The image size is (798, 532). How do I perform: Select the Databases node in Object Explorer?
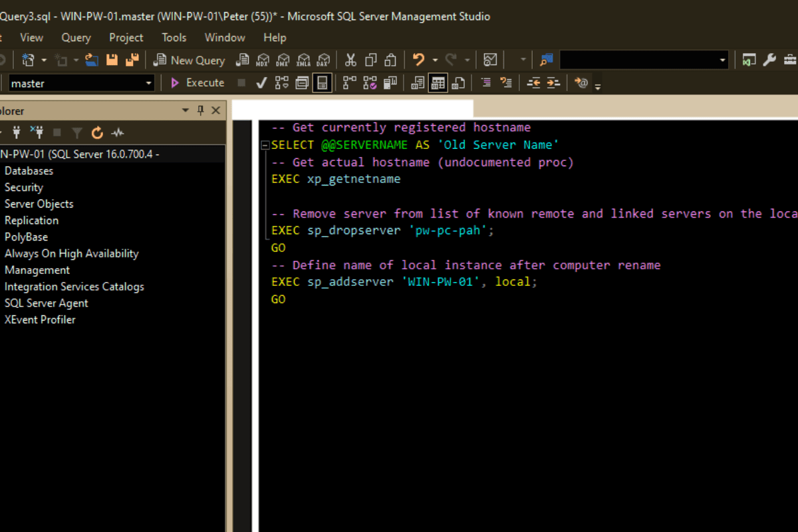coord(29,171)
